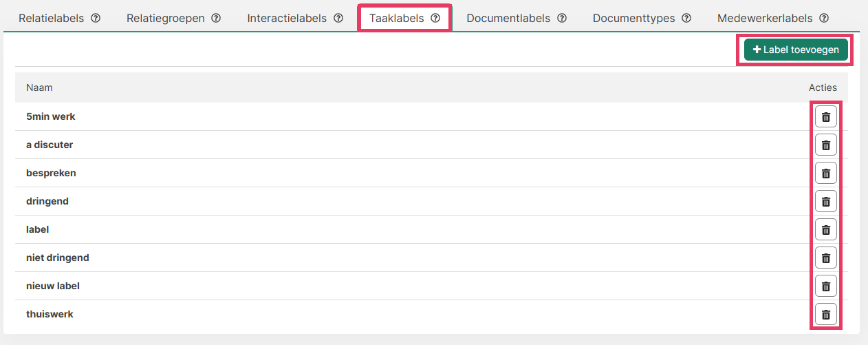The image size is (868, 345).
Task: Select the Documentlabels tab
Action: pos(508,19)
